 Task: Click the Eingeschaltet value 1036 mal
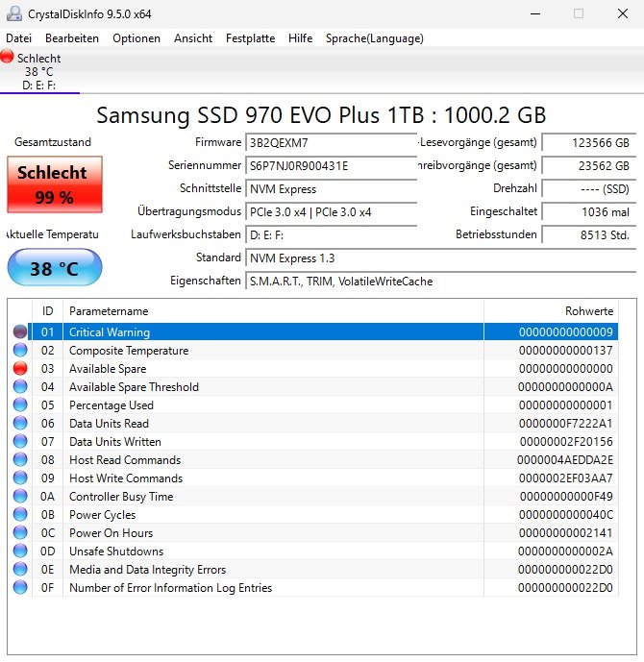589,212
